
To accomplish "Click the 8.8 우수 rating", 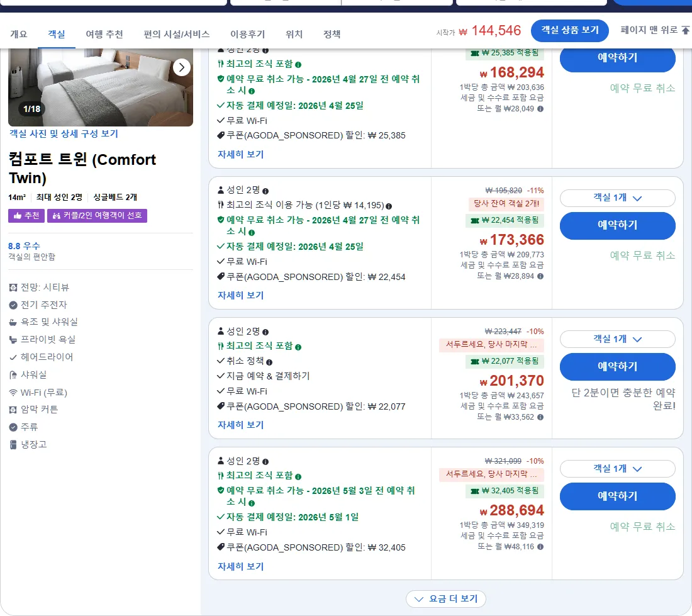I will (x=25, y=246).
